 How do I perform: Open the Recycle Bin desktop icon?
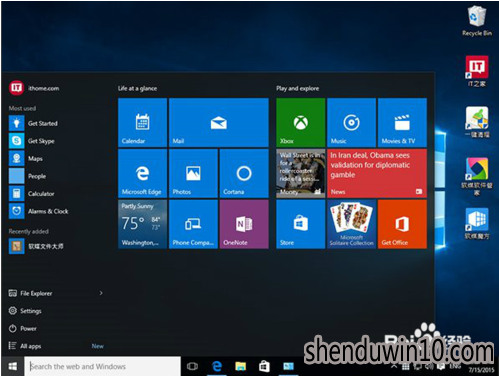(x=477, y=21)
